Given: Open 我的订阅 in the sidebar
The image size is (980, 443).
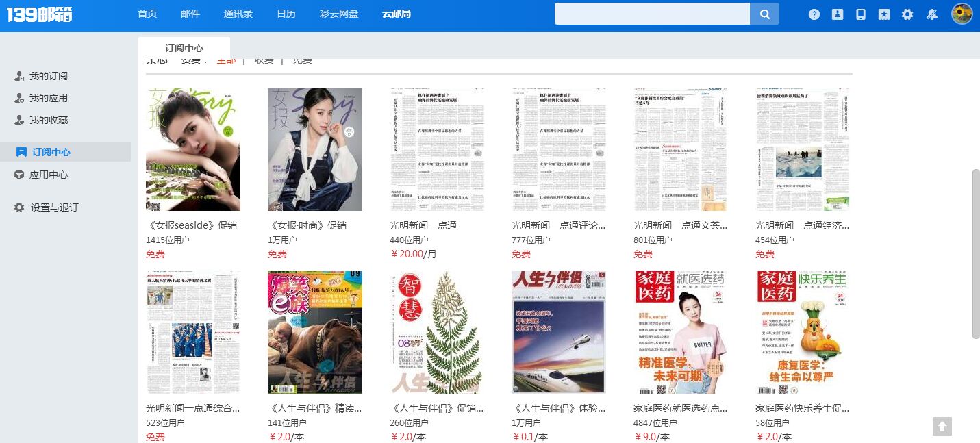Looking at the screenshot, I should coord(48,76).
